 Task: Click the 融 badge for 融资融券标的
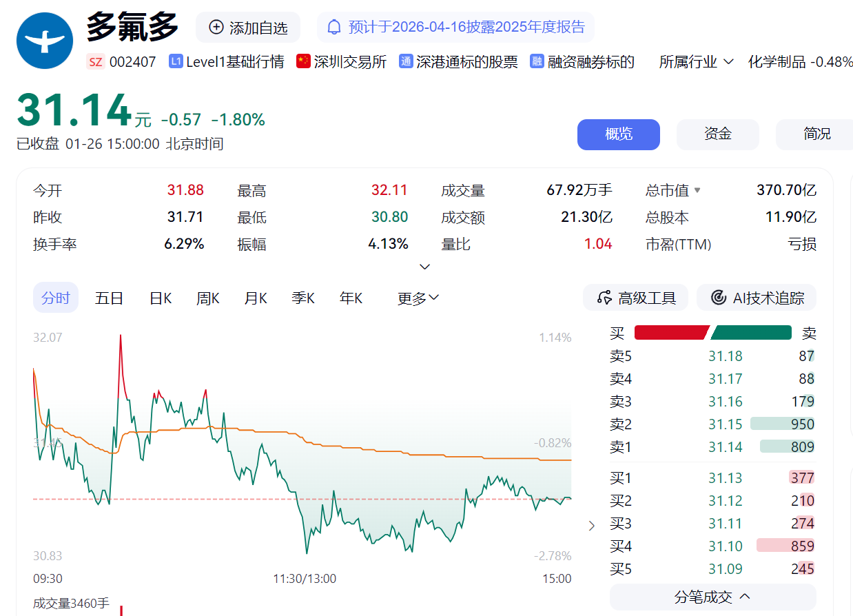point(537,61)
